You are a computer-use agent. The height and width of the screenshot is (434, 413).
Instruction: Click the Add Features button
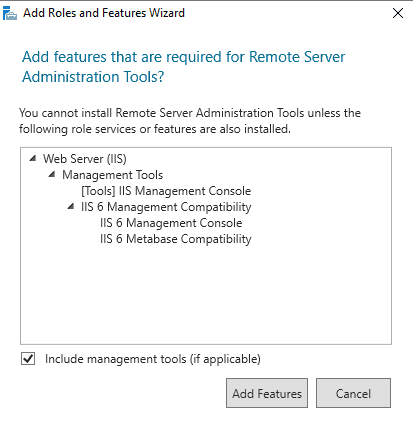pyautogui.click(x=267, y=393)
